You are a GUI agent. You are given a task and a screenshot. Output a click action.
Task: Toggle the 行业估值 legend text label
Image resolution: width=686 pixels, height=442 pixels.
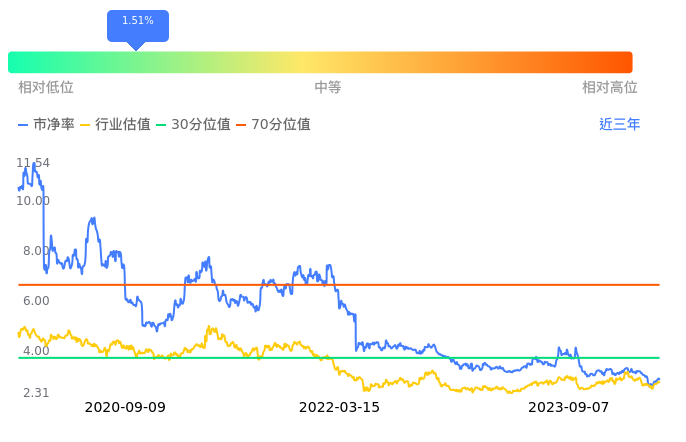pyautogui.click(x=123, y=125)
